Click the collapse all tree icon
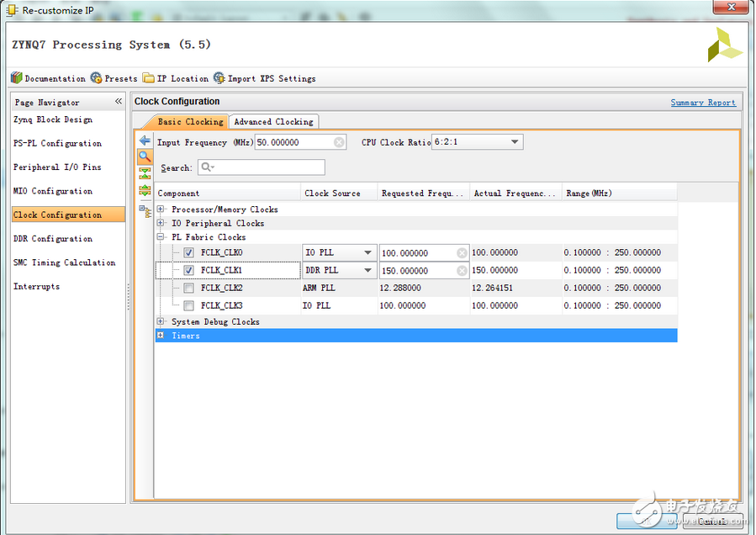This screenshot has height=535, width=756. point(145,172)
